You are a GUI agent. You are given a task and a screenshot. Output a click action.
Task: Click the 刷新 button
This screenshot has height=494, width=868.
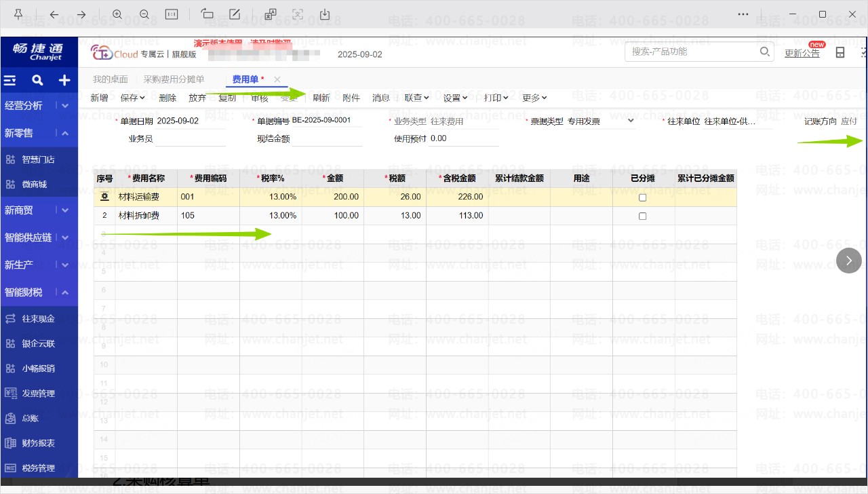pyautogui.click(x=321, y=98)
